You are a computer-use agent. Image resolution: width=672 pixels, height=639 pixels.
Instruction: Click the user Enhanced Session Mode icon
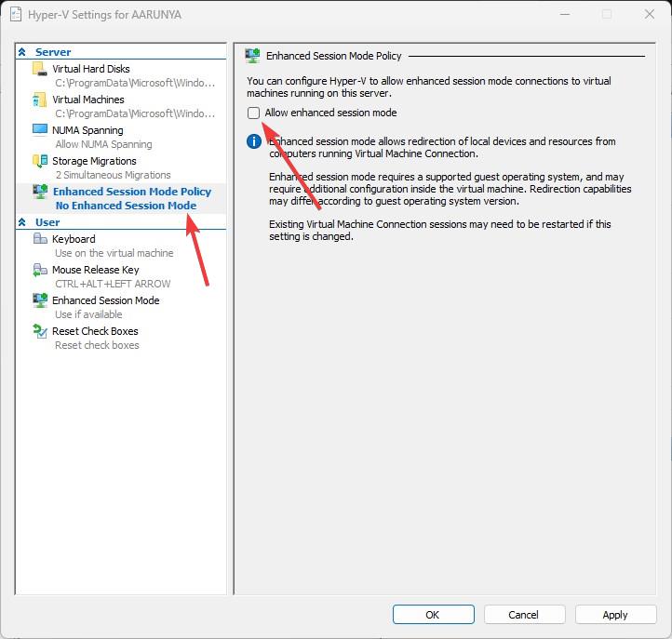40,300
